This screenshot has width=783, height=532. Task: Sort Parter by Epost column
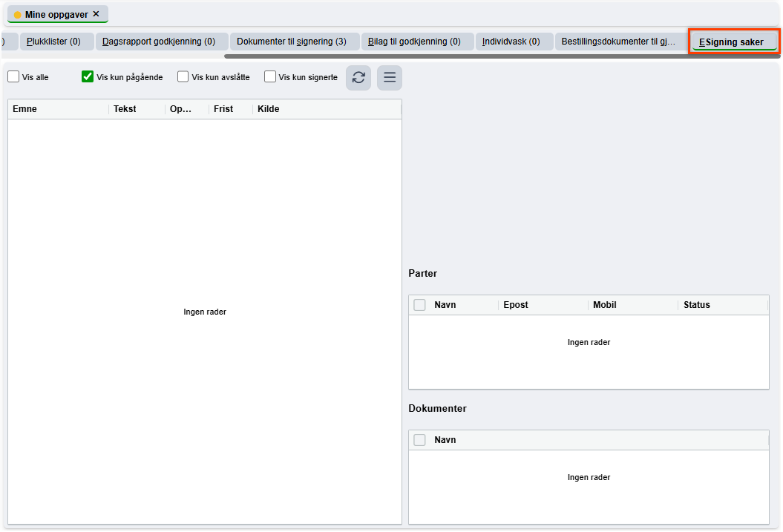pos(543,305)
